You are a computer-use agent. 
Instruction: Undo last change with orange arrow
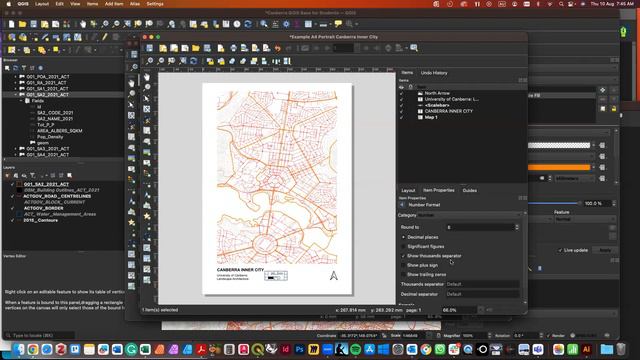278,48
